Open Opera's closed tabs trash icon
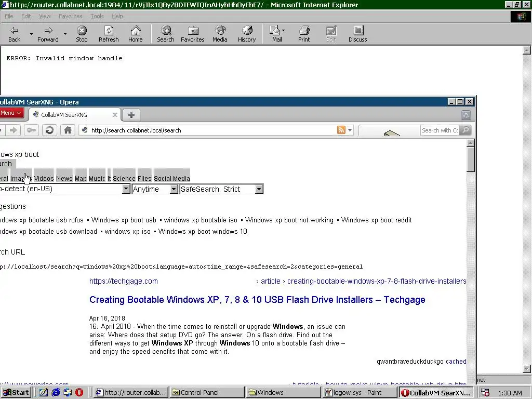This screenshot has height=399, width=532. click(x=466, y=115)
